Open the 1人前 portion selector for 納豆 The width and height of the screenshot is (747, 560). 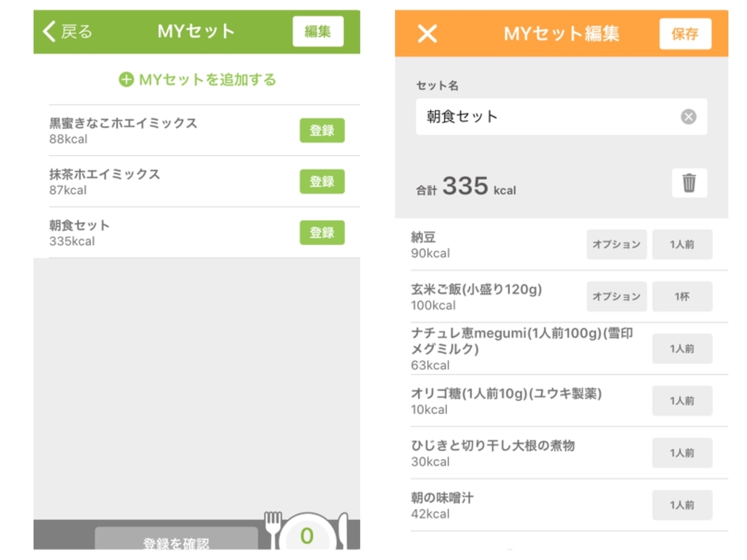682,245
